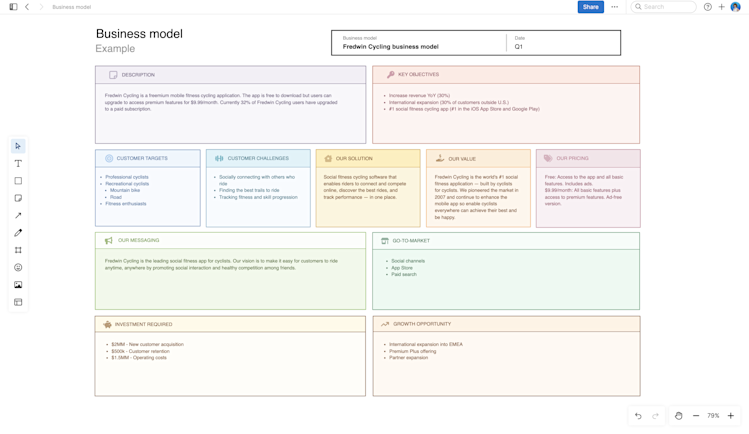
Task: Select the image insert tool
Action: (x=18, y=285)
